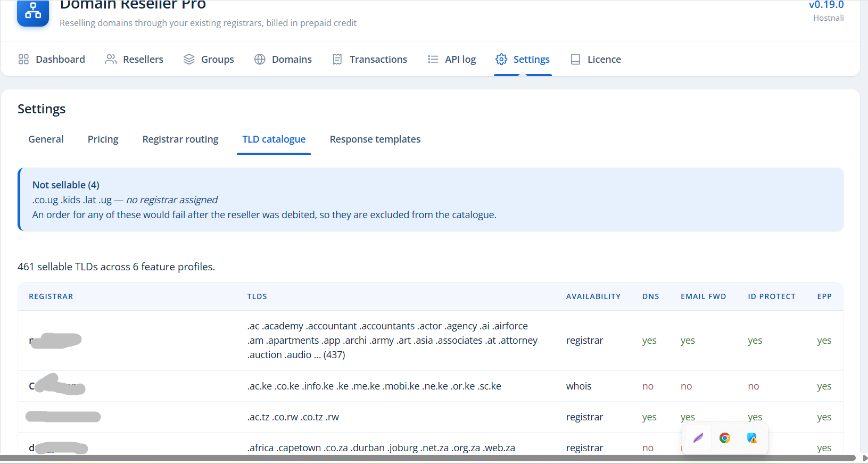Image resolution: width=868 pixels, height=464 pixels.
Task: Open Licence via its book icon
Action: click(575, 59)
